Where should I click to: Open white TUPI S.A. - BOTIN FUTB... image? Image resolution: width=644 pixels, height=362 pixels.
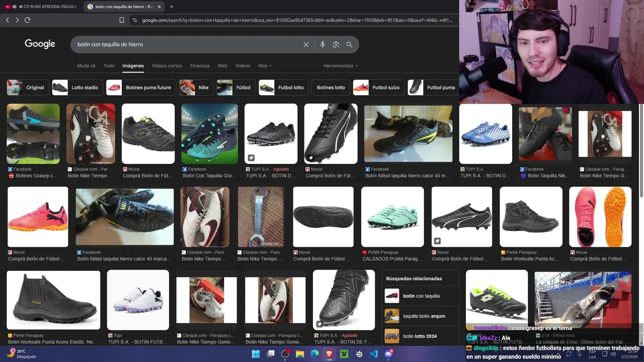point(138,300)
